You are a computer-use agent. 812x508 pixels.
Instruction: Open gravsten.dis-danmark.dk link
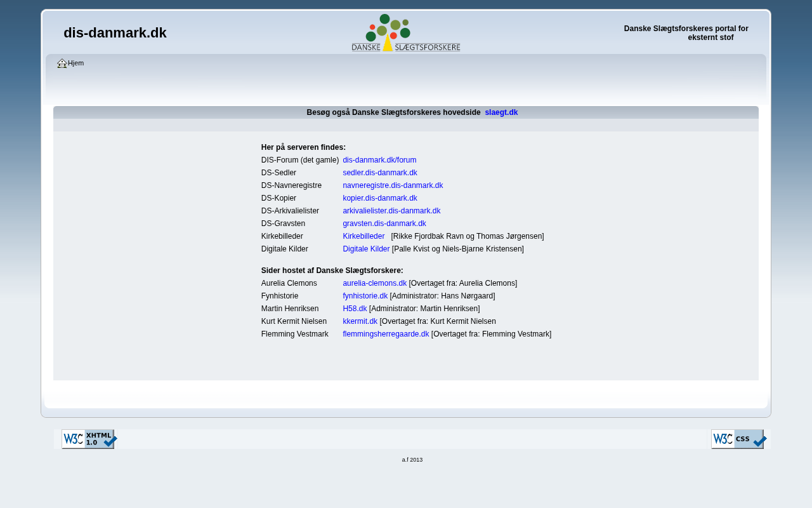(x=384, y=224)
